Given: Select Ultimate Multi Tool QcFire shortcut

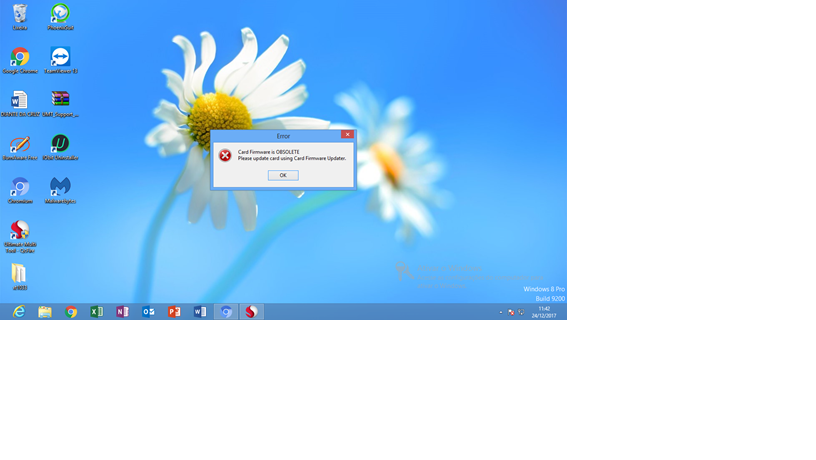Looking at the screenshot, I should (20, 237).
